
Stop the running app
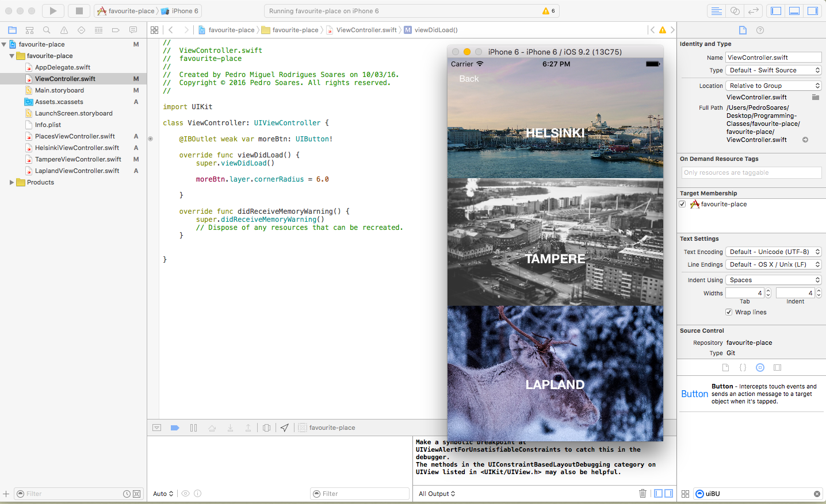click(79, 11)
